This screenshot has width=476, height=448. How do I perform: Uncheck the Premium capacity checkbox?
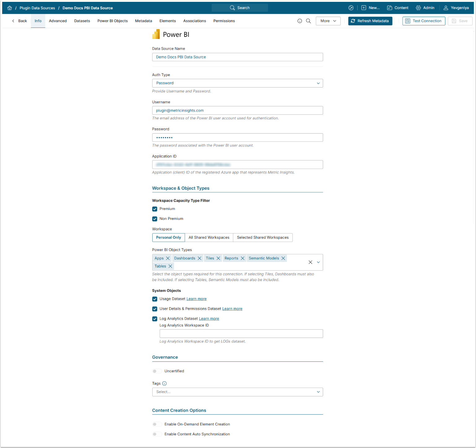pyautogui.click(x=155, y=209)
